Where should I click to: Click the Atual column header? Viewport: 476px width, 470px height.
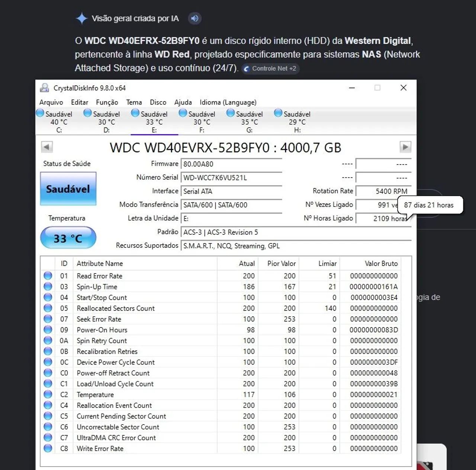point(238,263)
